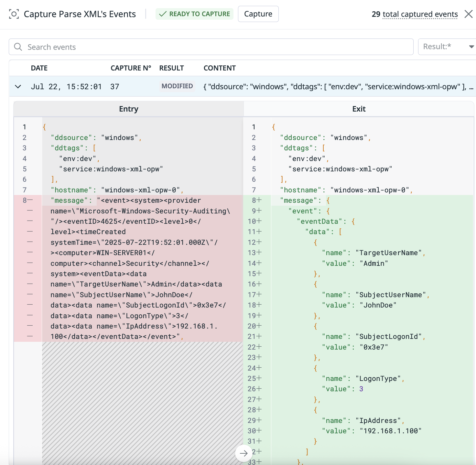Click the magnifier search icon
This screenshot has height=465, width=476.
click(x=18, y=47)
